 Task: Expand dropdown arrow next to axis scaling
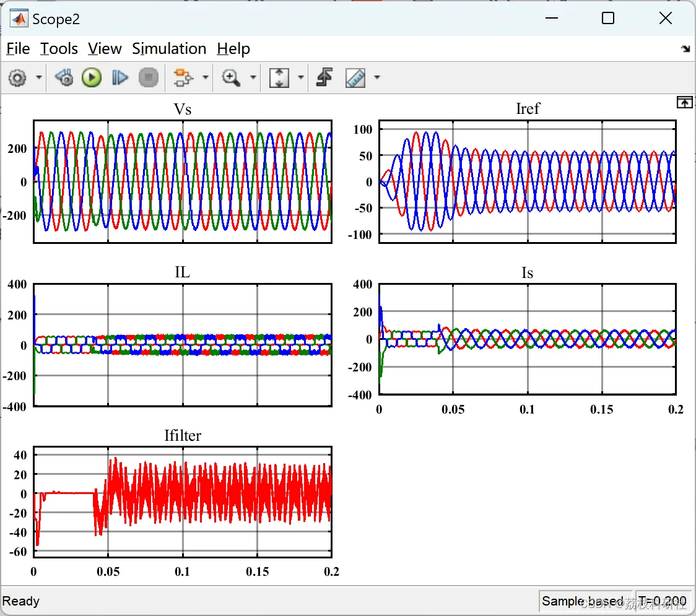pos(301,78)
